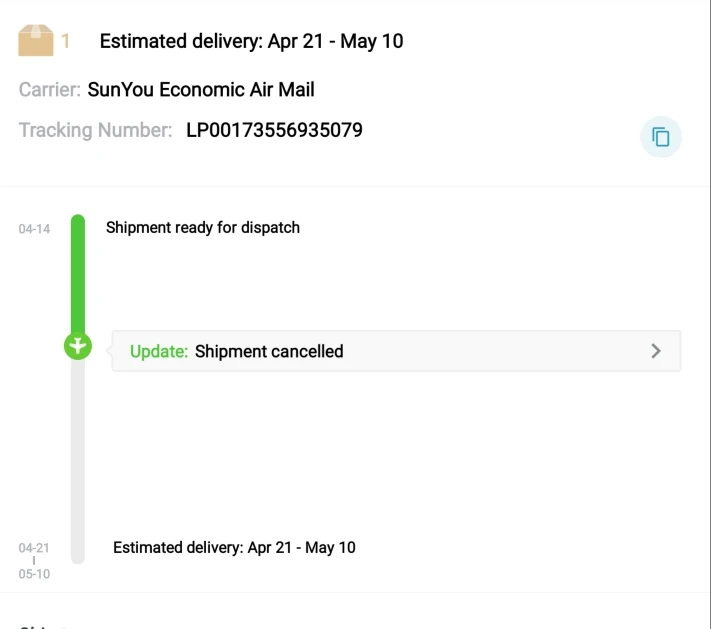Click the top Estimated delivery heading
This screenshot has width=711, height=629.
[251, 41]
